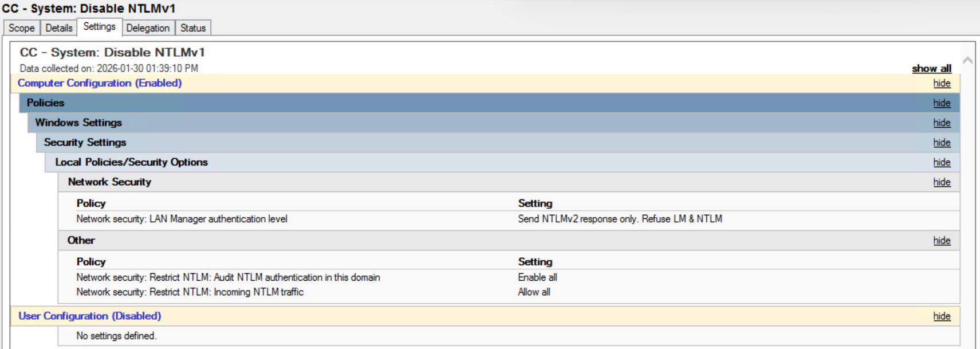Switch to the Status tab
Image resolution: width=980 pixels, height=349 pixels.
(x=193, y=28)
